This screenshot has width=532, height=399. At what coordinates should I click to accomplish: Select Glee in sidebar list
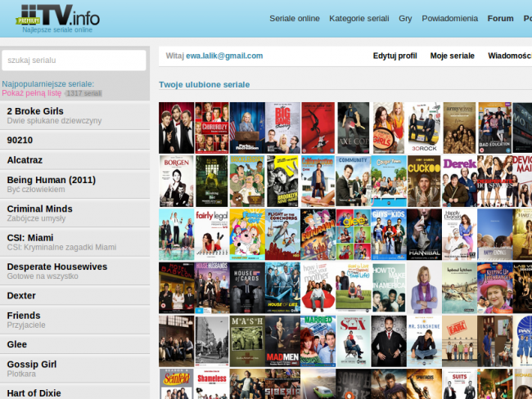(74, 344)
